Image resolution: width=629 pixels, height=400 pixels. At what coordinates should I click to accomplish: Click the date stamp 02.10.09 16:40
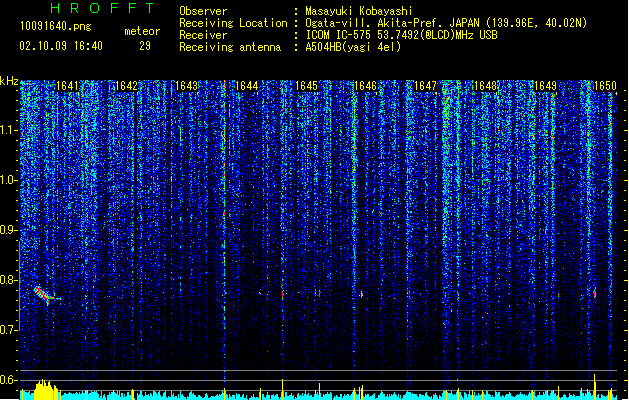pyautogui.click(x=61, y=46)
